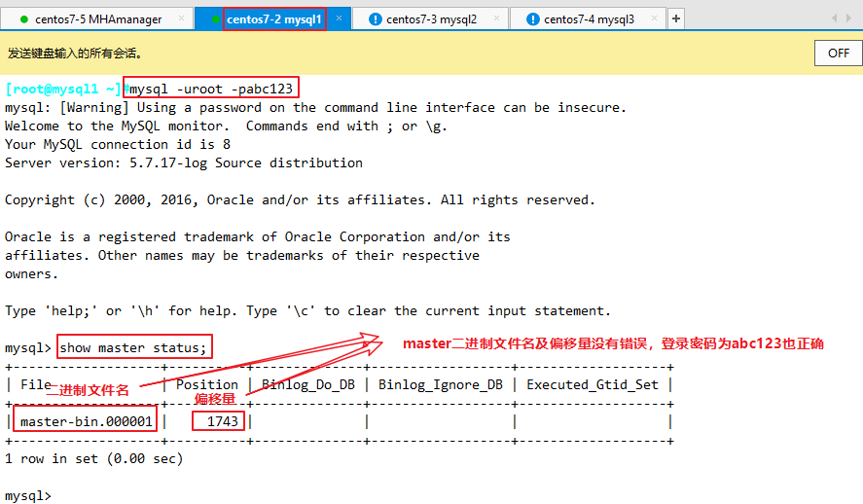Click the '1 row in set (0.00 sec)' line
The image size is (863, 504).
coord(94,459)
